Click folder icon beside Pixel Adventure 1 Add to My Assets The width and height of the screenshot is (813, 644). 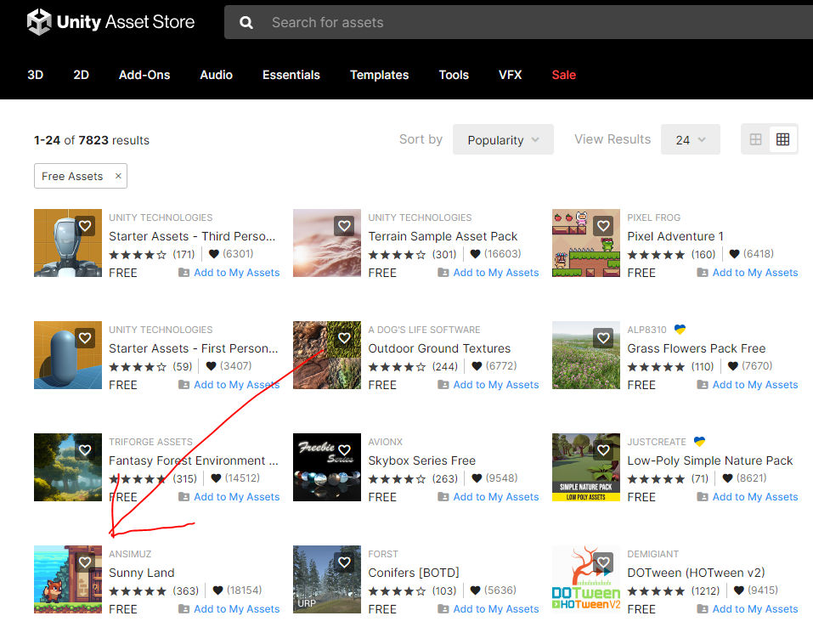click(703, 272)
